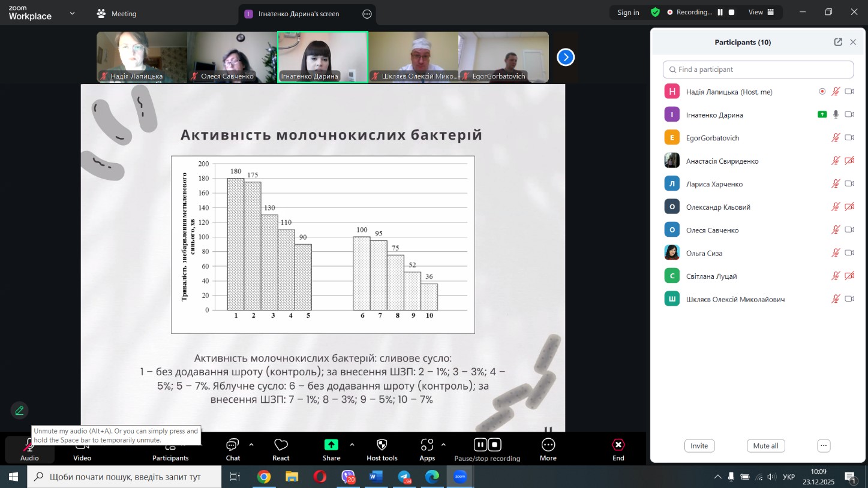The width and height of the screenshot is (868, 488).
Task: Open the View dropdown menu
Action: click(x=761, y=12)
